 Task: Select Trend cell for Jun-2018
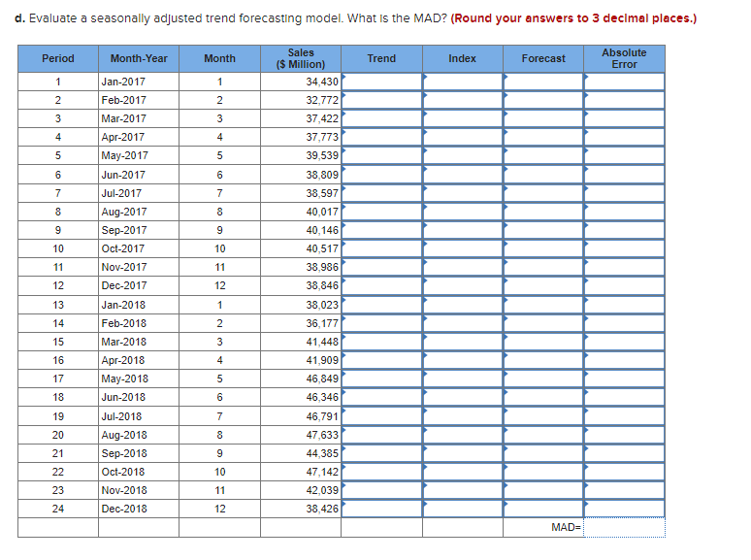point(381,397)
